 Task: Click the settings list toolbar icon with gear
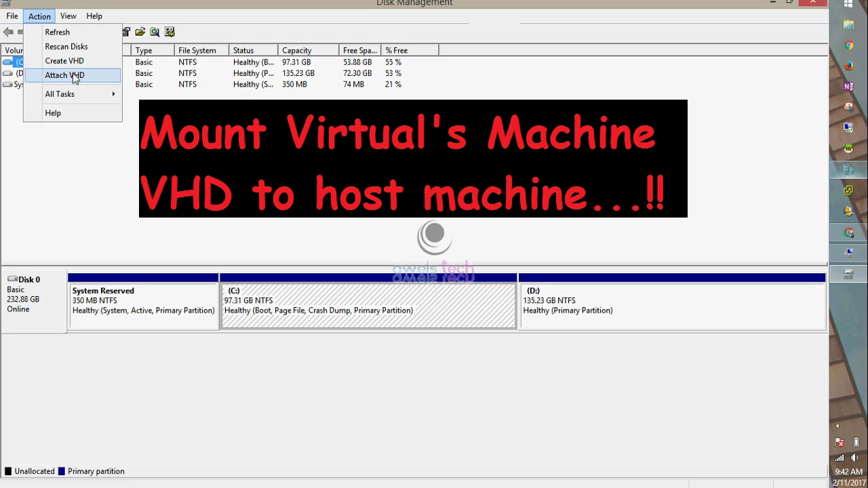tap(170, 32)
